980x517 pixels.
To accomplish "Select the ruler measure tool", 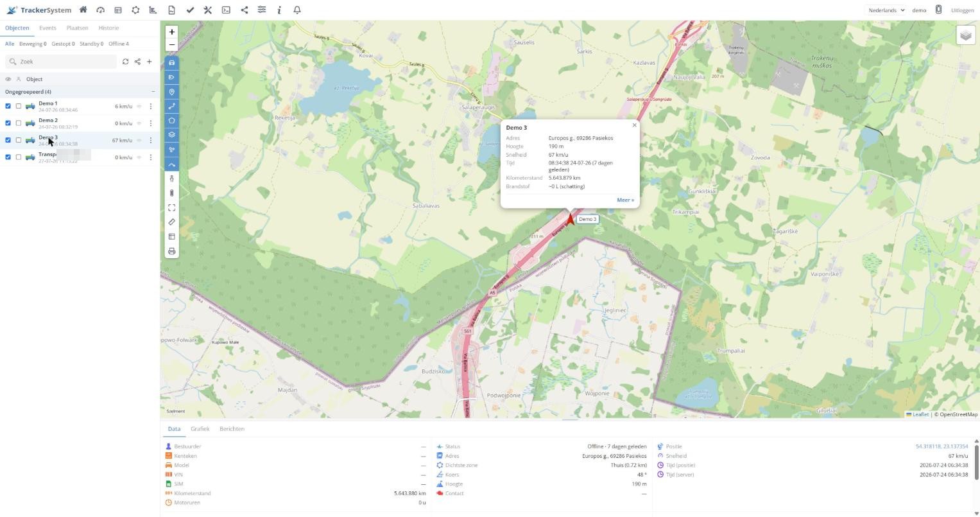I will click(171, 222).
